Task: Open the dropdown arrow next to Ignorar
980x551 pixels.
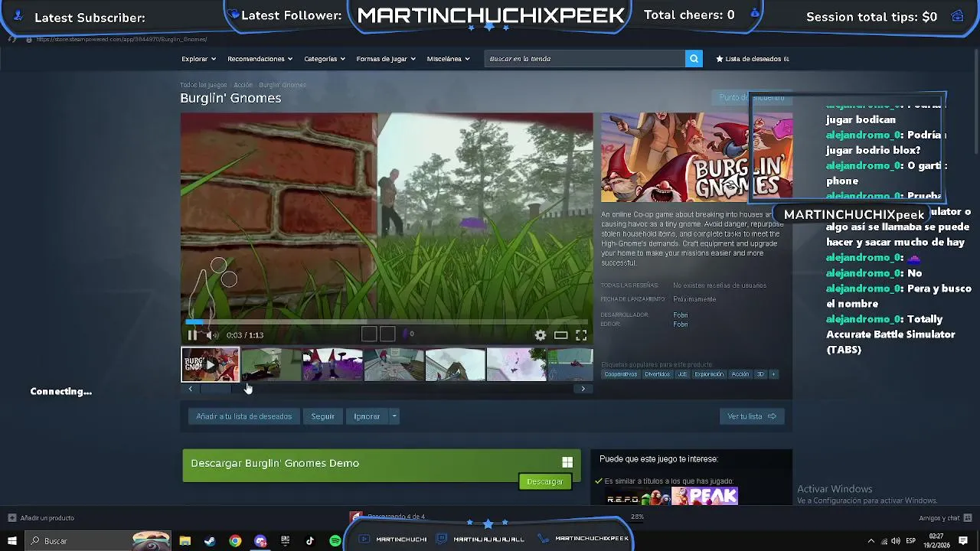Action: 394,416
